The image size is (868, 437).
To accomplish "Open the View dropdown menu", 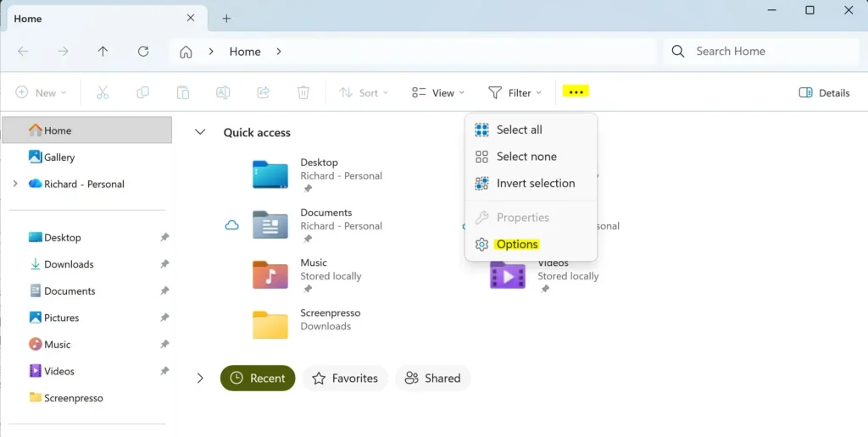I will click(438, 92).
